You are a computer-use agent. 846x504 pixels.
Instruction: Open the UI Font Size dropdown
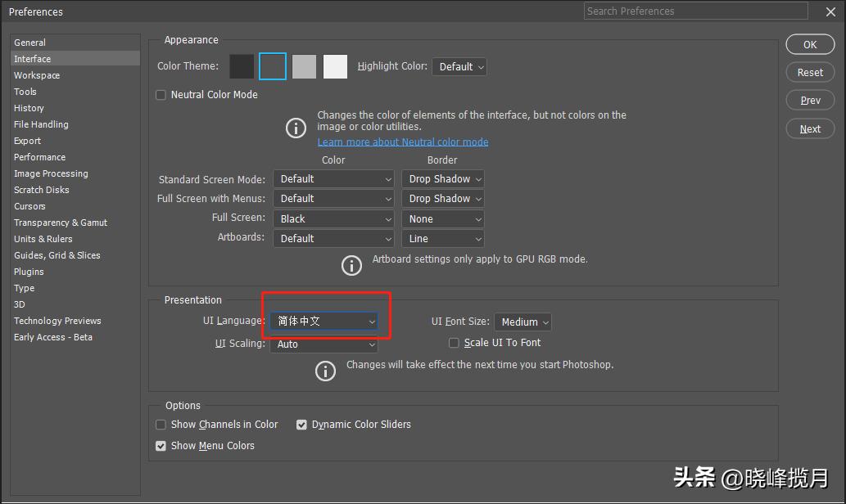pyautogui.click(x=523, y=322)
